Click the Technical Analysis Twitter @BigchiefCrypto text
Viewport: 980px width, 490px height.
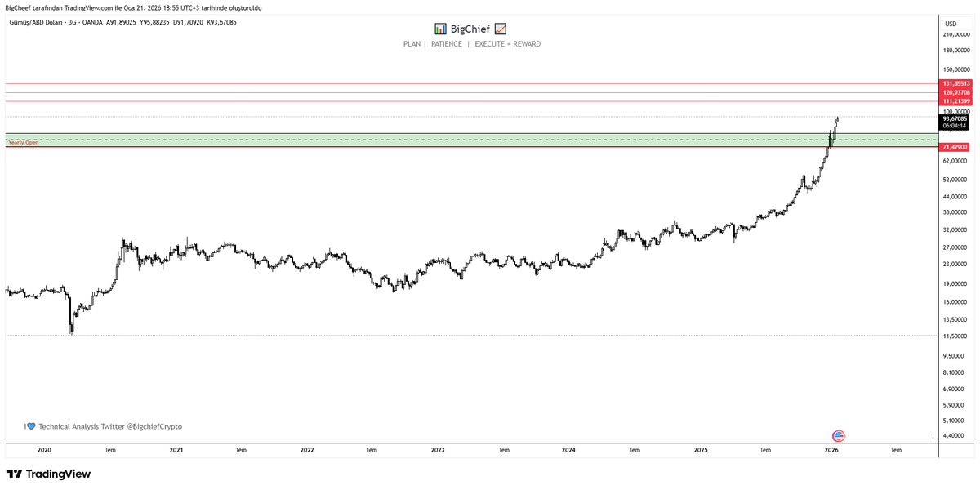click(x=110, y=426)
